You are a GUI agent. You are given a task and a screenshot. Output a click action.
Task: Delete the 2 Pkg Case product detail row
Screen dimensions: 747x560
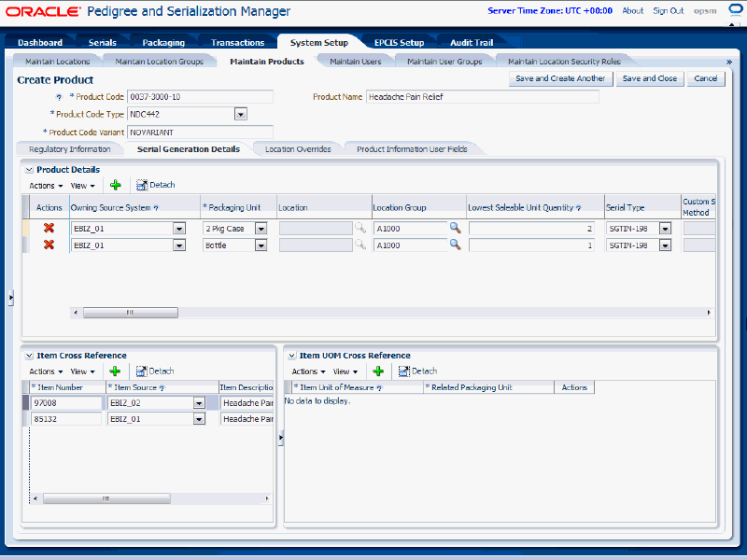pos(49,228)
